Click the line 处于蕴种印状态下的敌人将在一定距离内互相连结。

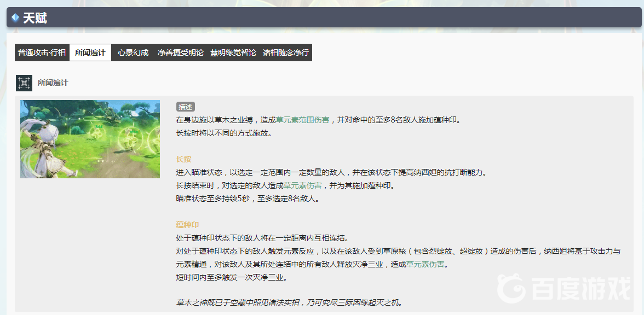(262, 238)
